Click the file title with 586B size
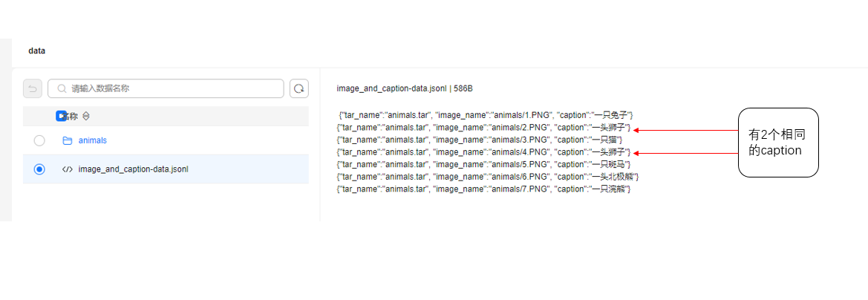This screenshot has width=868, height=300. (405, 88)
